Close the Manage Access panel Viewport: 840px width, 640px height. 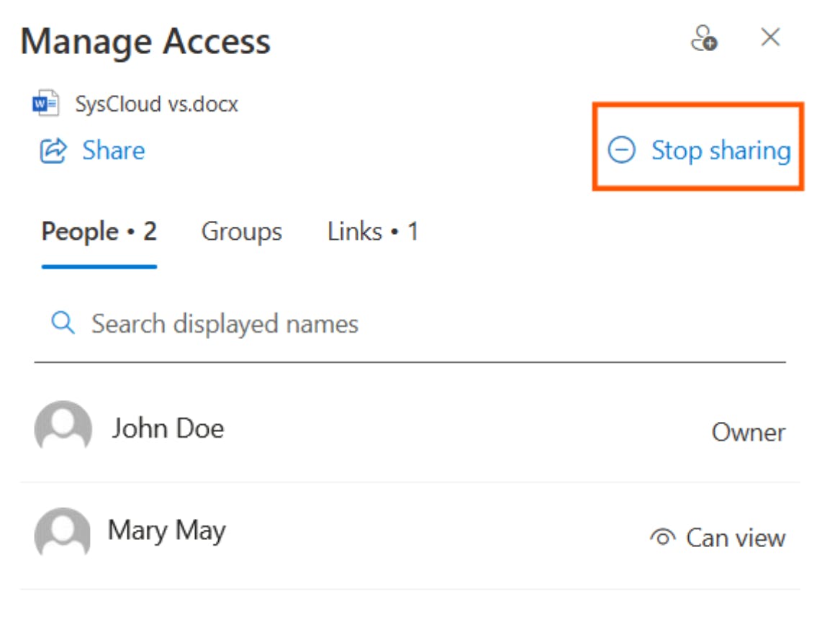coord(770,37)
